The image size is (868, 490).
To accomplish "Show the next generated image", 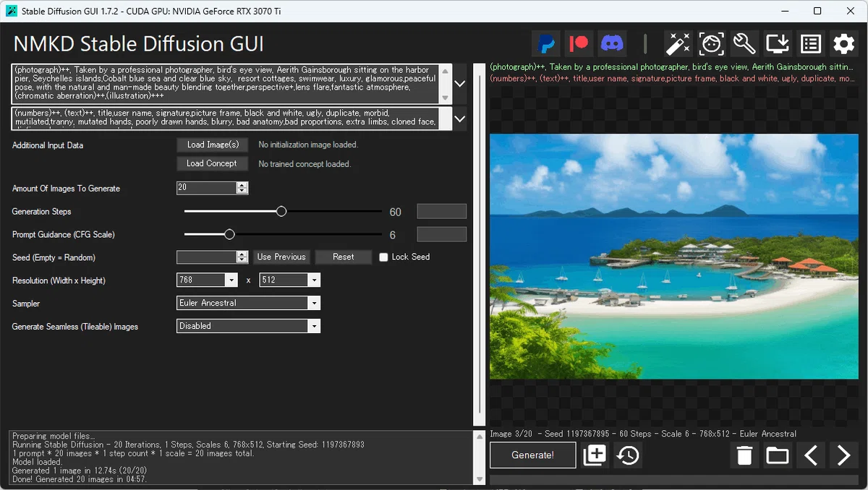I will (843, 455).
